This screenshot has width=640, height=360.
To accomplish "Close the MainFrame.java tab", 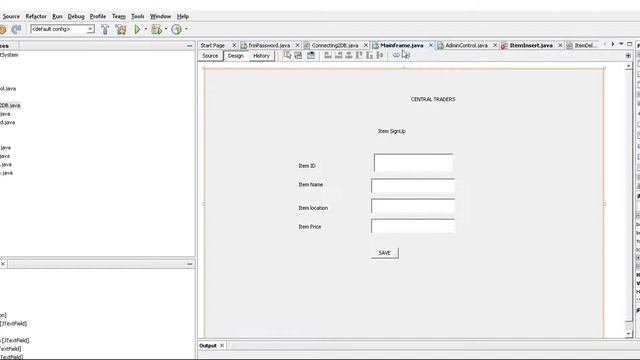I will [431, 45].
